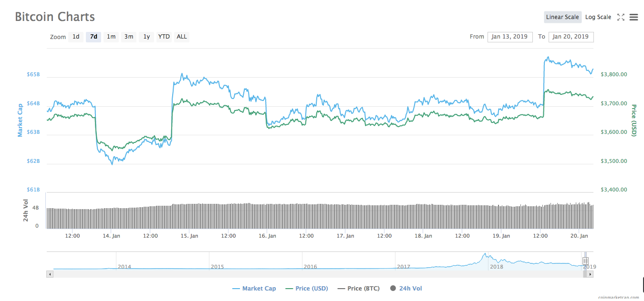Toggle the Market Cap series in the legend
Viewport: 644px width, 301px height.
pyautogui.click(x=254, y=288)
